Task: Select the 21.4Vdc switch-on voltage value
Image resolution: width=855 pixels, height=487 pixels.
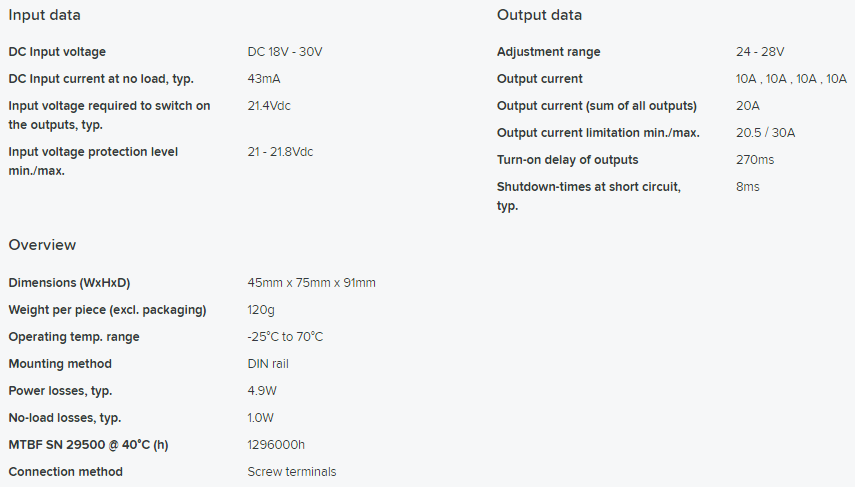Action: 269,106
